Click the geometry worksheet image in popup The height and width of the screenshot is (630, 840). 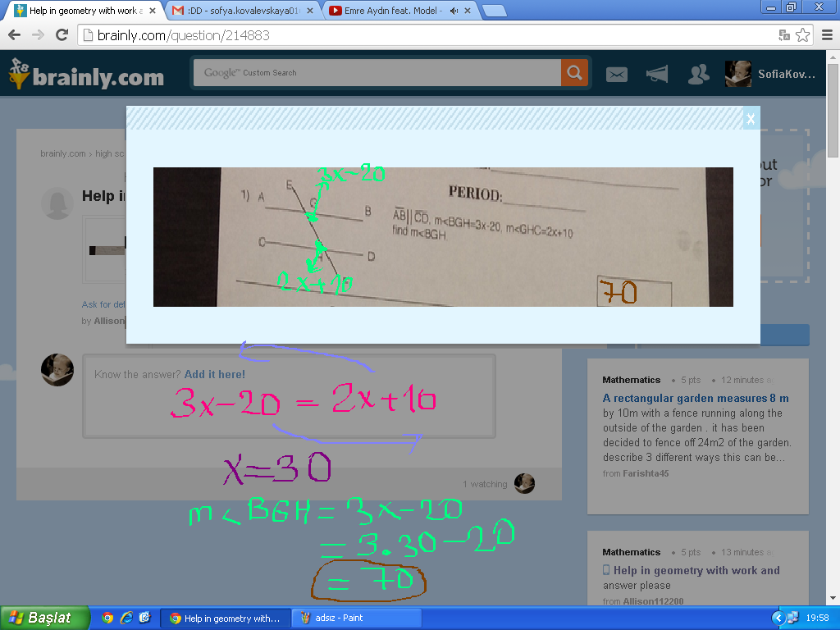coord(443,237)
